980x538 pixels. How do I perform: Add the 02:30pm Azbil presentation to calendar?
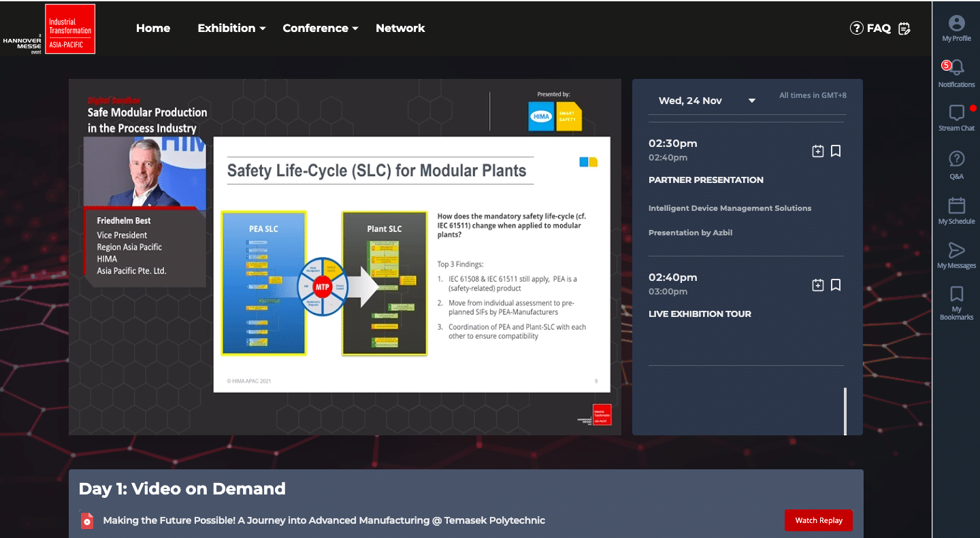pos(818,151)
